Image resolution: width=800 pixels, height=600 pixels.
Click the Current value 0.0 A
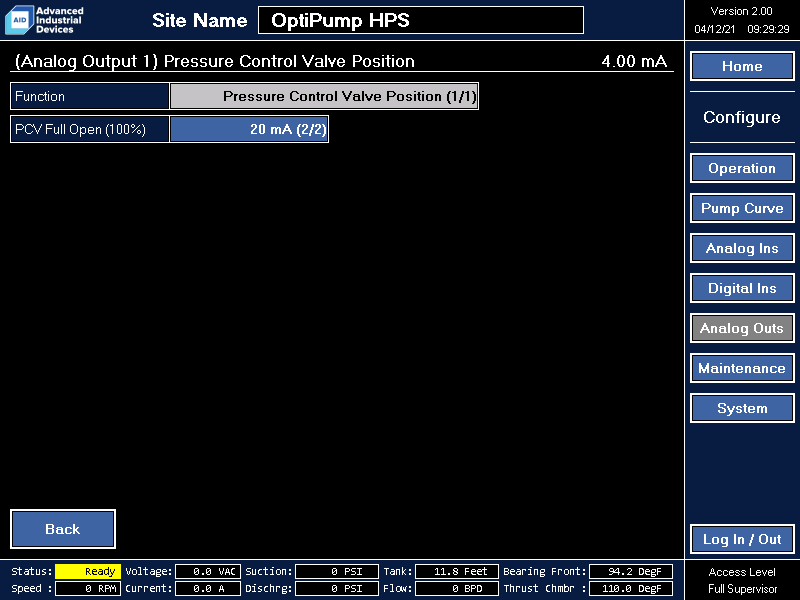(x=208, y=588)
